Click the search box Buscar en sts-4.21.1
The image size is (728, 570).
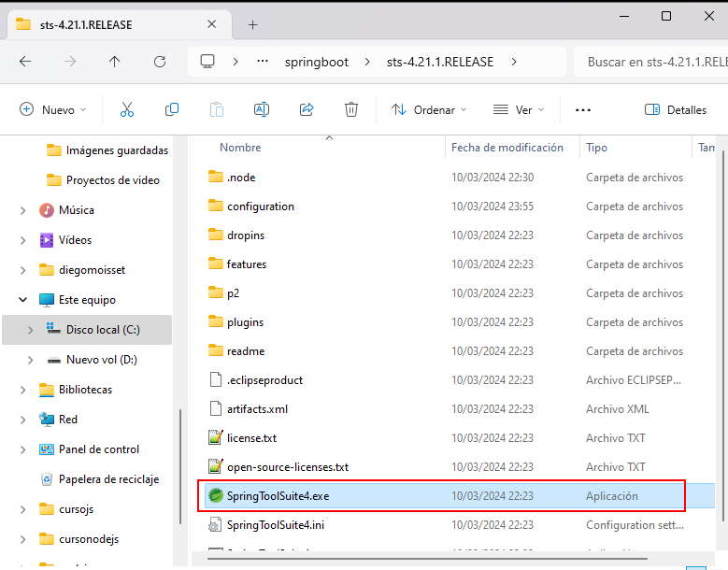(651, 62)
